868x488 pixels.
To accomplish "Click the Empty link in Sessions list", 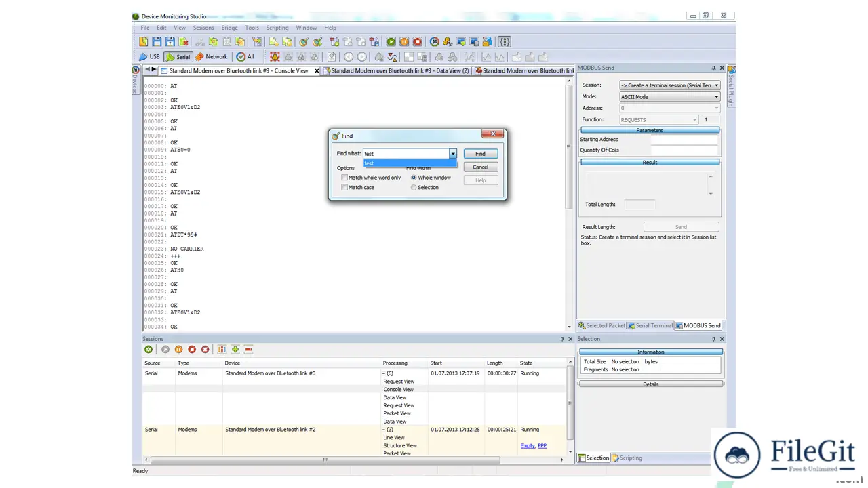I will coord(528,446).
